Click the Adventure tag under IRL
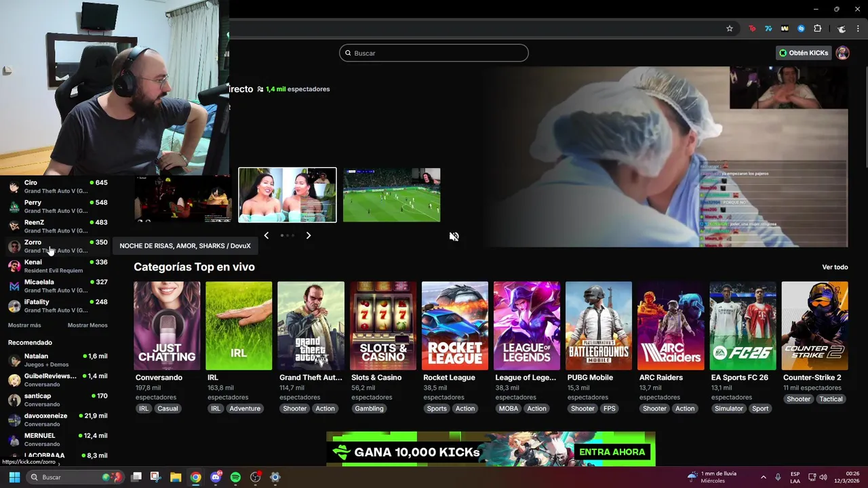The width and height of the screenshot is (868, 488). pyautogui.click(x=245, y=409)
